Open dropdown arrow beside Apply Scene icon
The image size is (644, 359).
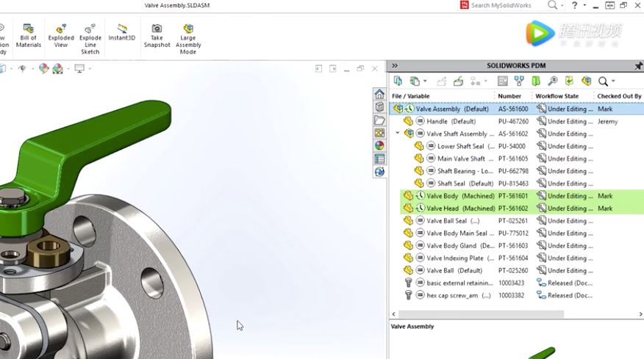(x=68, y=68)
